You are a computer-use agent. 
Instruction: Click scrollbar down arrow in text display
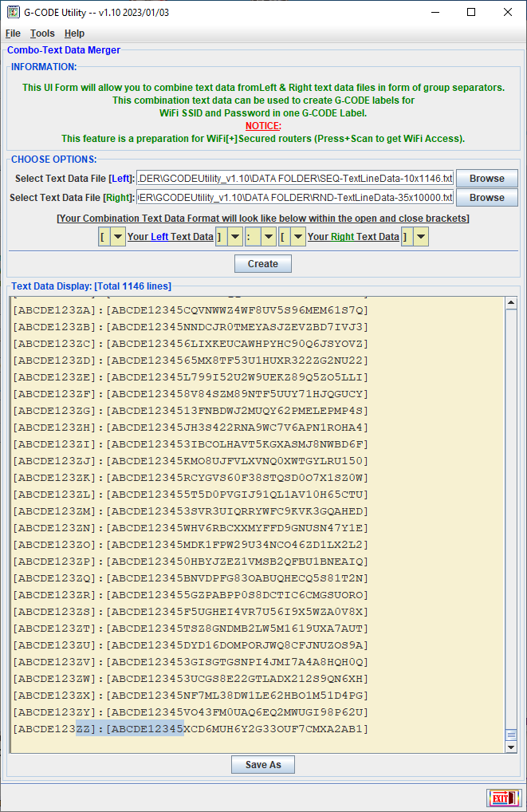click(x=511, y=747)
